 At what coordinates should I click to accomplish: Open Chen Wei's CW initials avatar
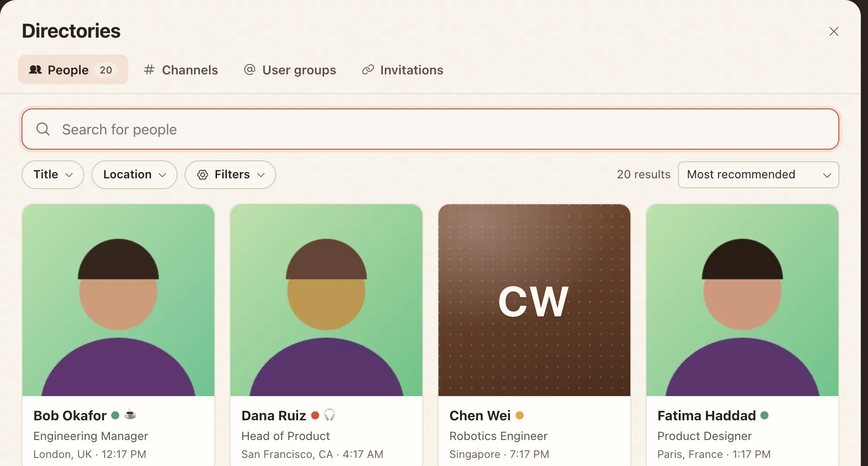click(x=534, y=300)
